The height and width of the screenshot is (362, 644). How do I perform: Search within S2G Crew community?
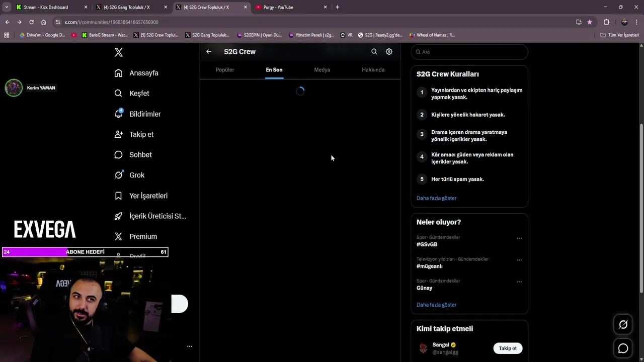click(374, 51)
